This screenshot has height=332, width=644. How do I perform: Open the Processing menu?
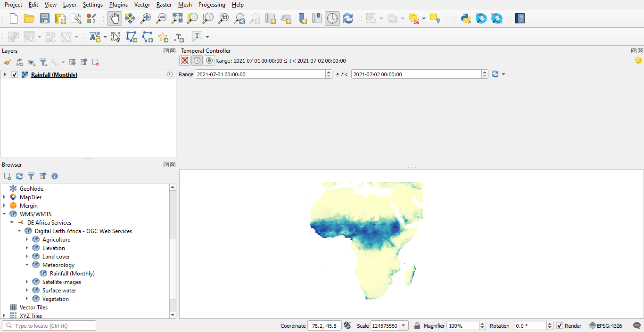[x=212, y=5]
